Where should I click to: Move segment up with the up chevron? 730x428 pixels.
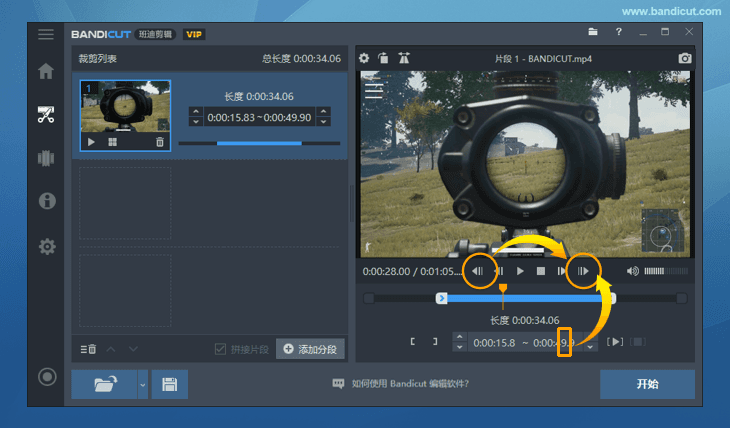click(x=111, y=349)
